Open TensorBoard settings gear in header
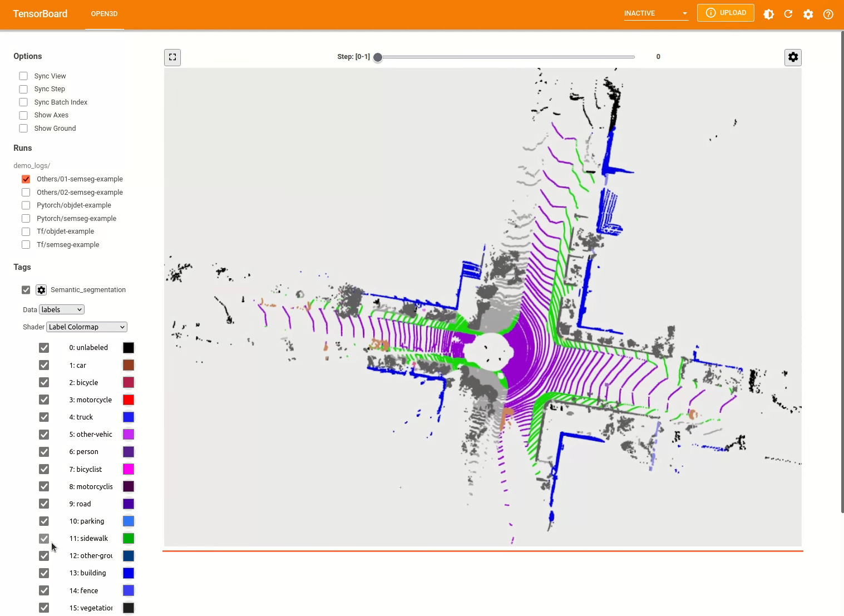 [808, 14]
